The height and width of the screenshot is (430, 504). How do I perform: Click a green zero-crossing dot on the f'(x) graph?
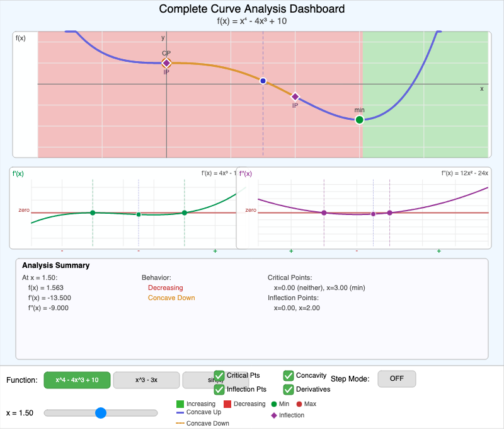coord(93,213)
